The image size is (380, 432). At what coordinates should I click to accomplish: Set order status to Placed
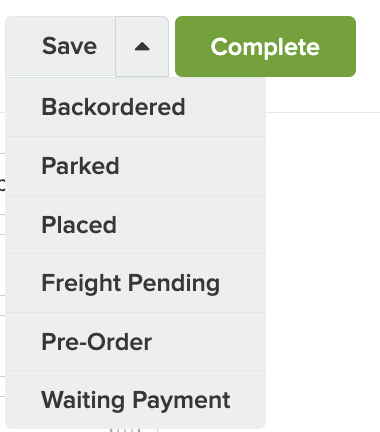(135, 224)
